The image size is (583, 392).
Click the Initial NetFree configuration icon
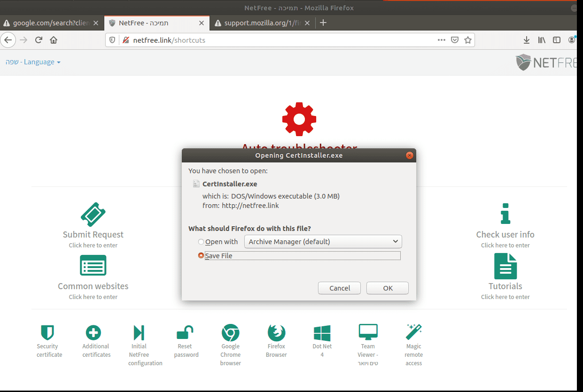[139, 332]
